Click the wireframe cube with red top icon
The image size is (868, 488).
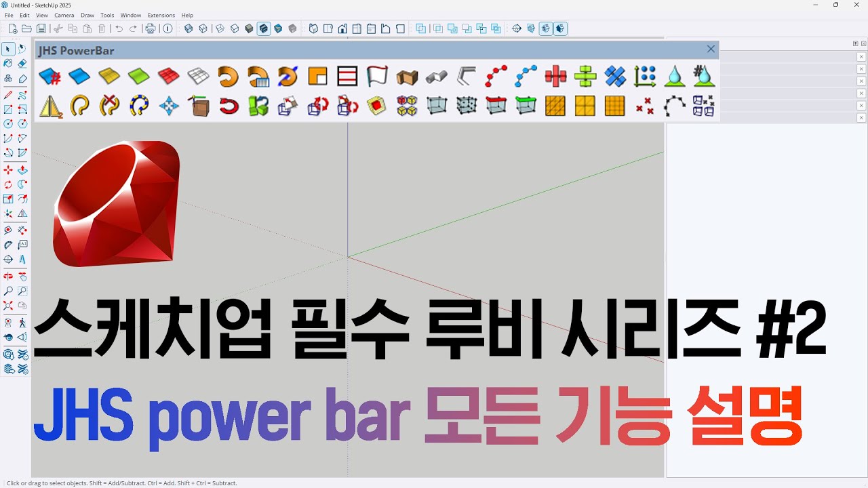(496, 106)
